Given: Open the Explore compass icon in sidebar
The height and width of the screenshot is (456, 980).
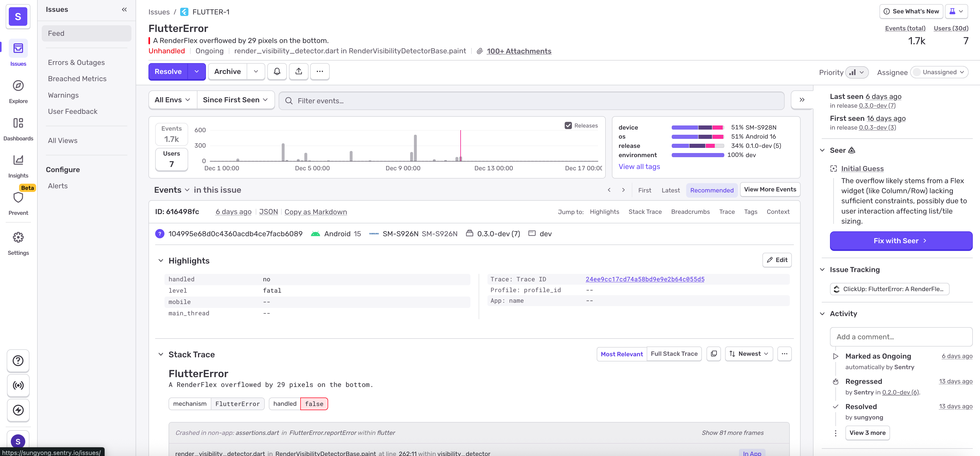Looking at the screenshot, I should tap(18, 86).
